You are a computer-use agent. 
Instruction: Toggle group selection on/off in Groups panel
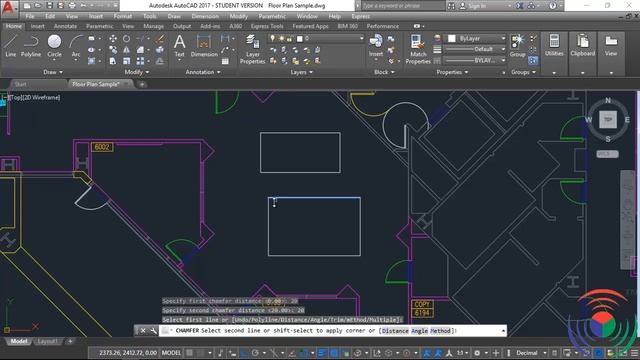pyautogui.click(x=533, y=60)
